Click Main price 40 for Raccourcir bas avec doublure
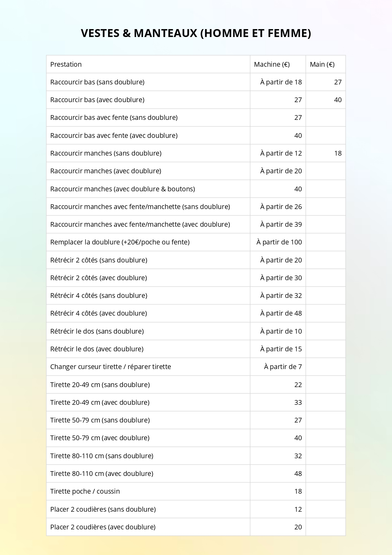The width and height of the screenshot is (392, 555). point(338,100)
